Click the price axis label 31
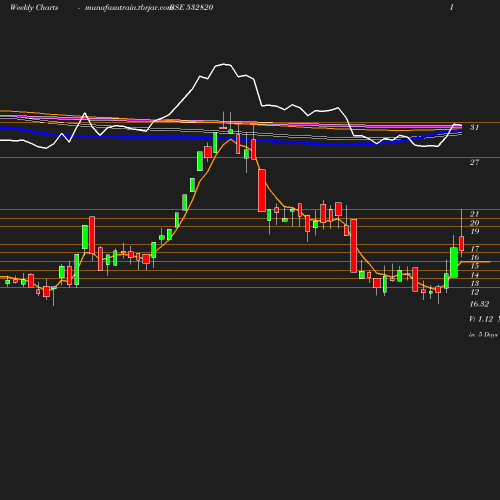The height and width of the screenshot is (500, 500). coord(475,127)
